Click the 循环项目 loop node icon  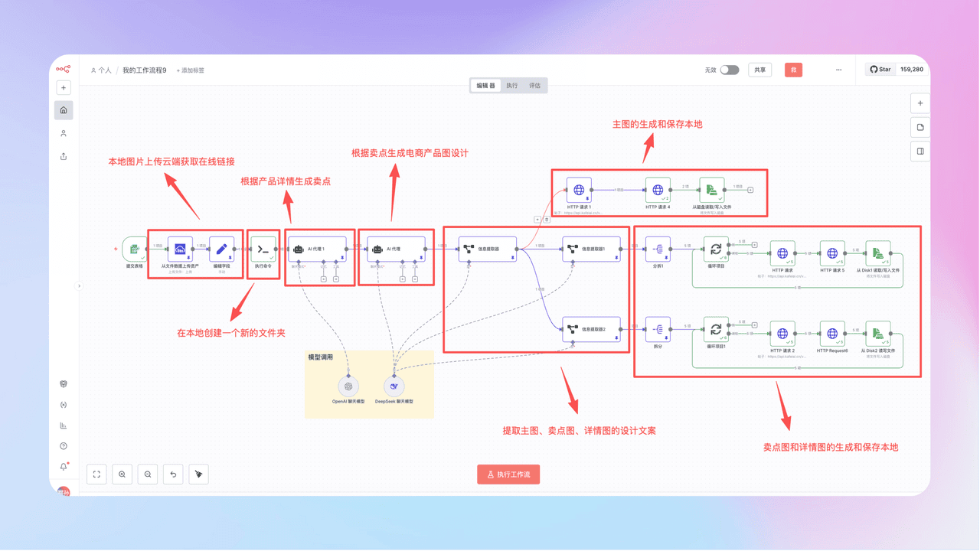click(715, 249)
